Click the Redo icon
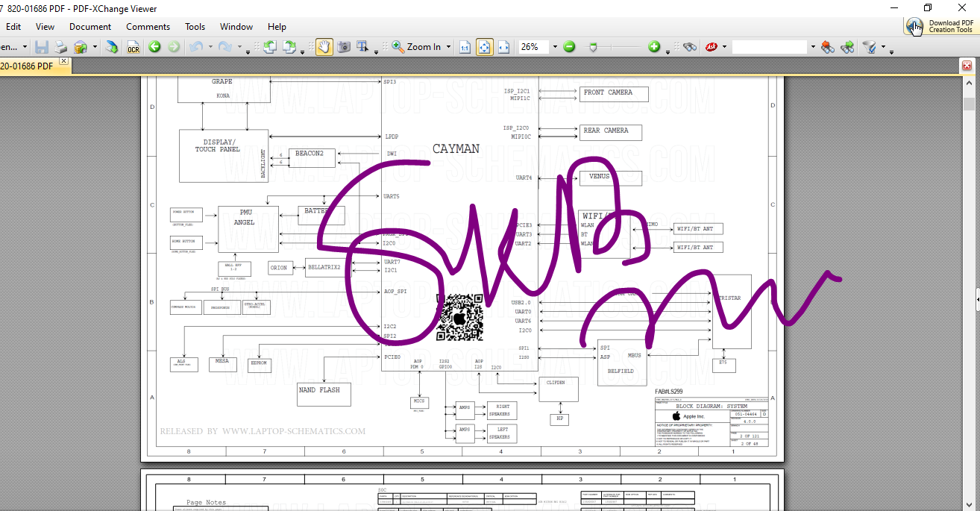980x511 pixels. tap(226, 47)
